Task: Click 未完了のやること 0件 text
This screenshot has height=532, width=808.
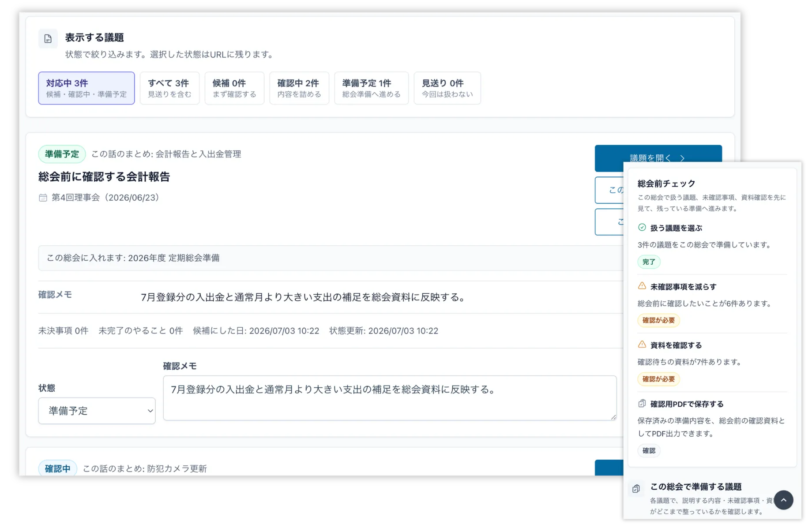Action: 140,331
